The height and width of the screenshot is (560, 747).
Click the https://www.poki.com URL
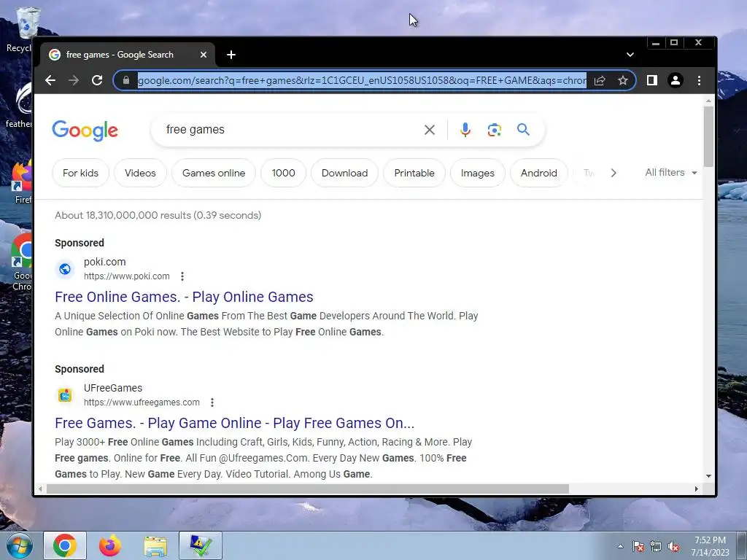coord(127,276)
